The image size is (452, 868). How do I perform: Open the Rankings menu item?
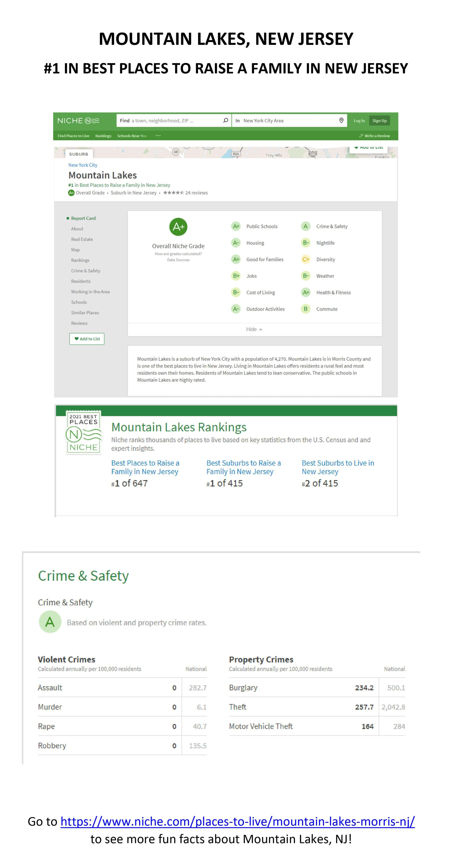(103, 136)
